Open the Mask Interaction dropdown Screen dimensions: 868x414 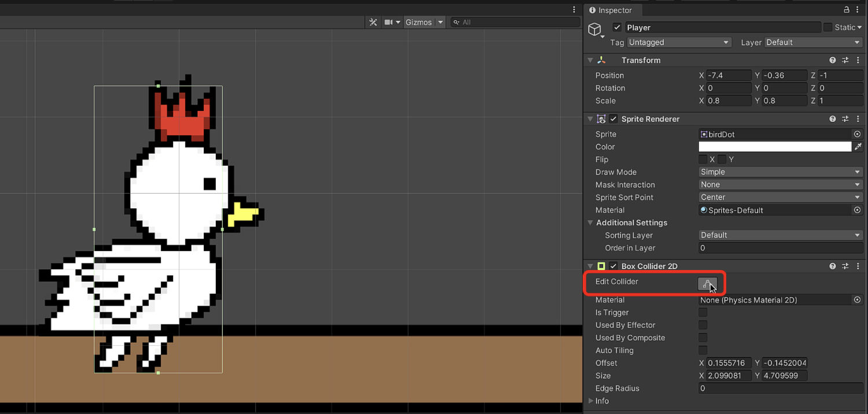(781, 184)
